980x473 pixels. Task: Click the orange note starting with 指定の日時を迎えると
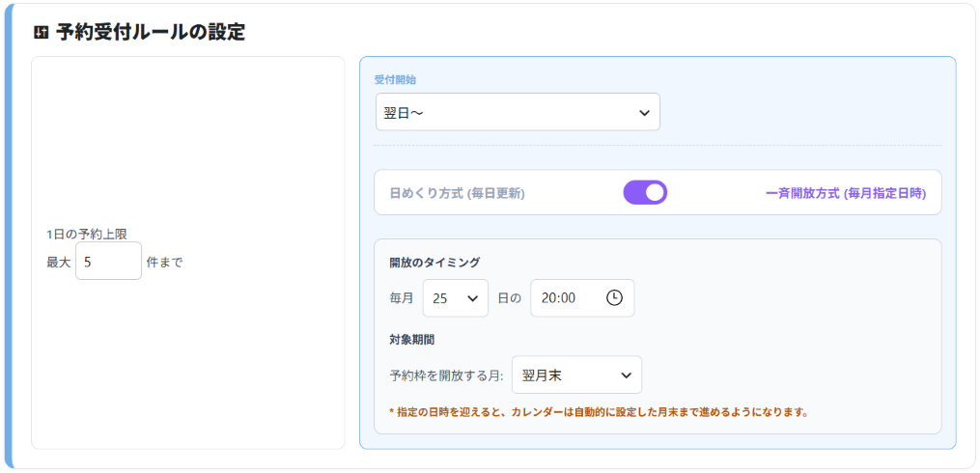[599, 412]
